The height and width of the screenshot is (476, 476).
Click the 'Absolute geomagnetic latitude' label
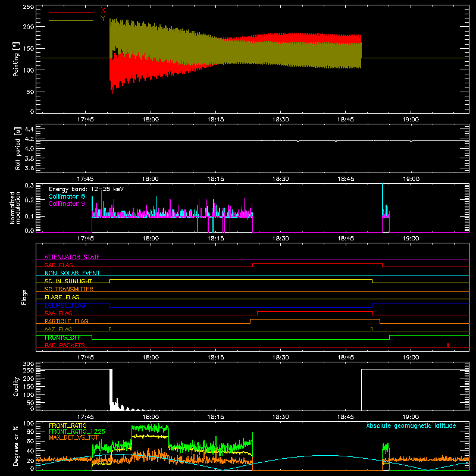coord(411,425)
